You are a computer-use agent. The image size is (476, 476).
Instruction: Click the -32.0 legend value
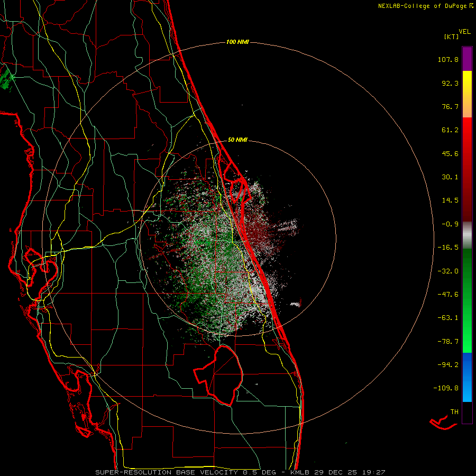448,271
